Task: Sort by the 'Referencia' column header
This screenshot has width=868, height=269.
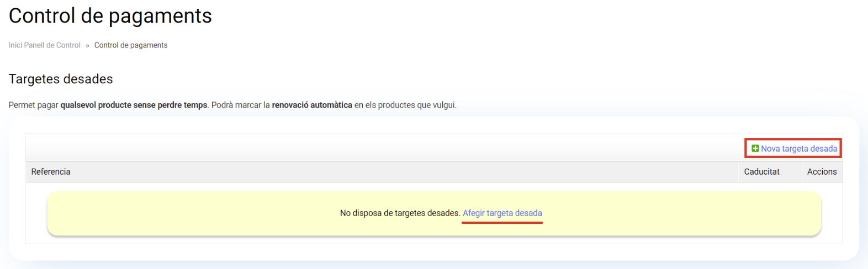Action: point(51,172)
